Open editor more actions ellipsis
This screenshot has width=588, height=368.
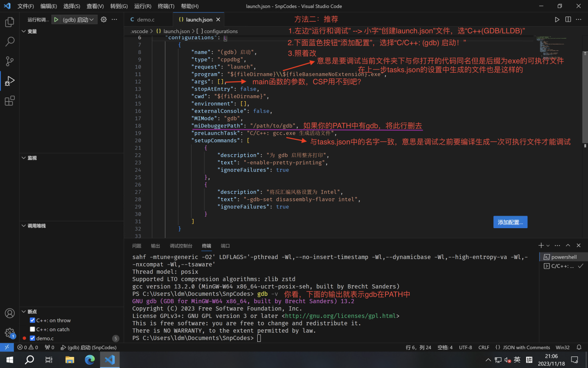coord(579,20)
